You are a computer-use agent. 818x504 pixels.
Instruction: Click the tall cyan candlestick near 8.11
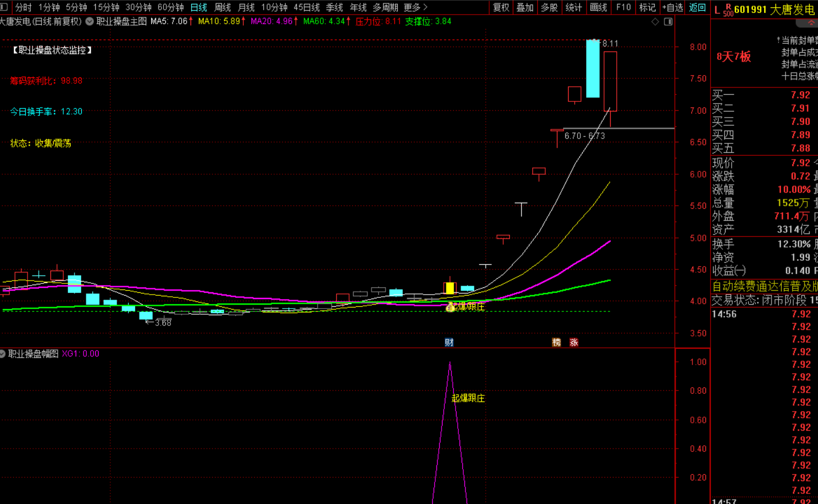593,68
